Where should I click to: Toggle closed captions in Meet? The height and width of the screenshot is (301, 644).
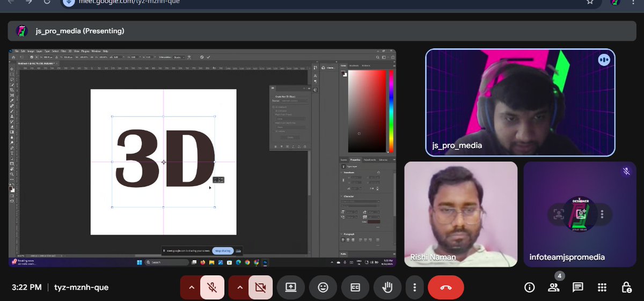[x=355, y=288]
